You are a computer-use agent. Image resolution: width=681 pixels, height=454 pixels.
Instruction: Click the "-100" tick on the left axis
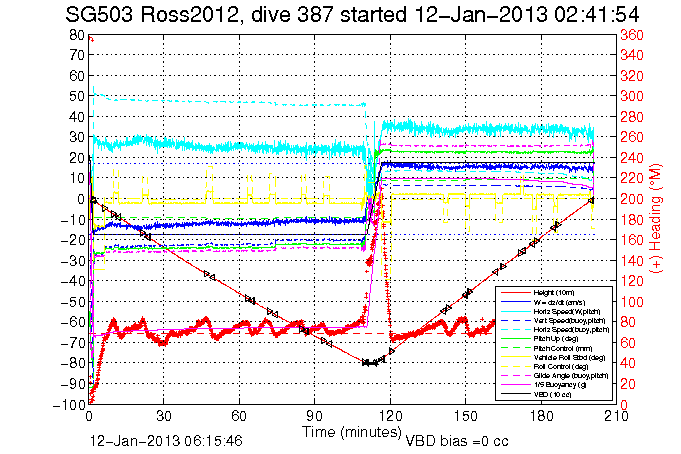69,405
